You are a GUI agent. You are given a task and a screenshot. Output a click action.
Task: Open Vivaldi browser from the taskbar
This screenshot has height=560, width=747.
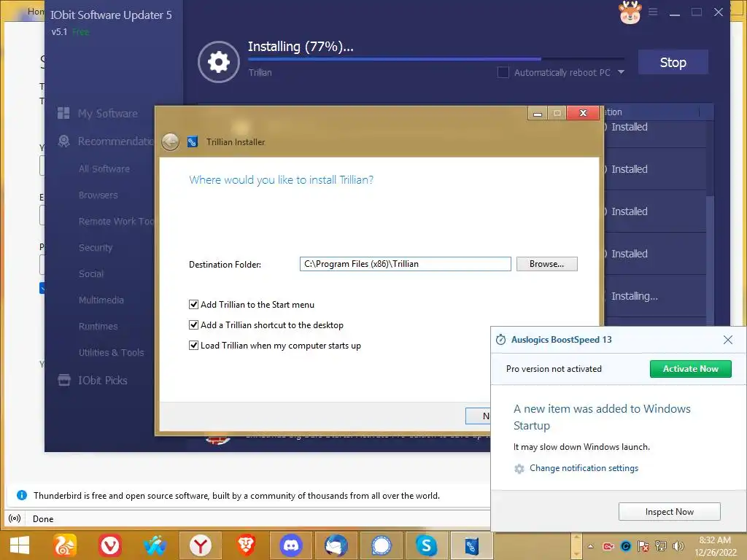pos(110,545)
